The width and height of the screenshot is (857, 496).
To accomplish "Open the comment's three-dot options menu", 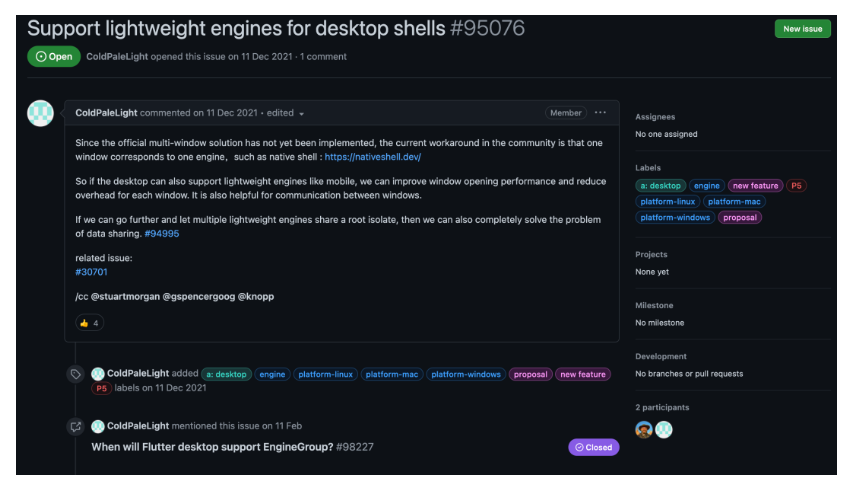I will tap(600, 113).
